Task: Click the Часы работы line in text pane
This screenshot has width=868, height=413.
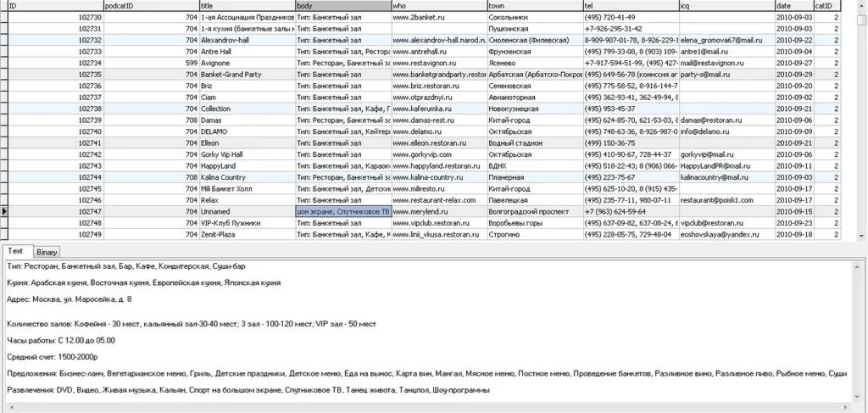Action: (x=61, y=340)
